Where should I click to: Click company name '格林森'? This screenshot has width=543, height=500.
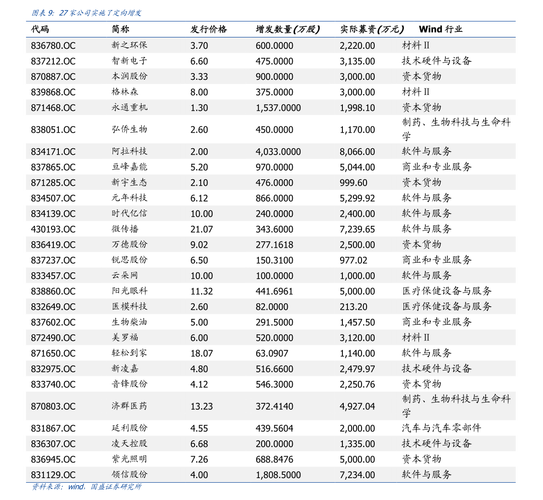125,92
